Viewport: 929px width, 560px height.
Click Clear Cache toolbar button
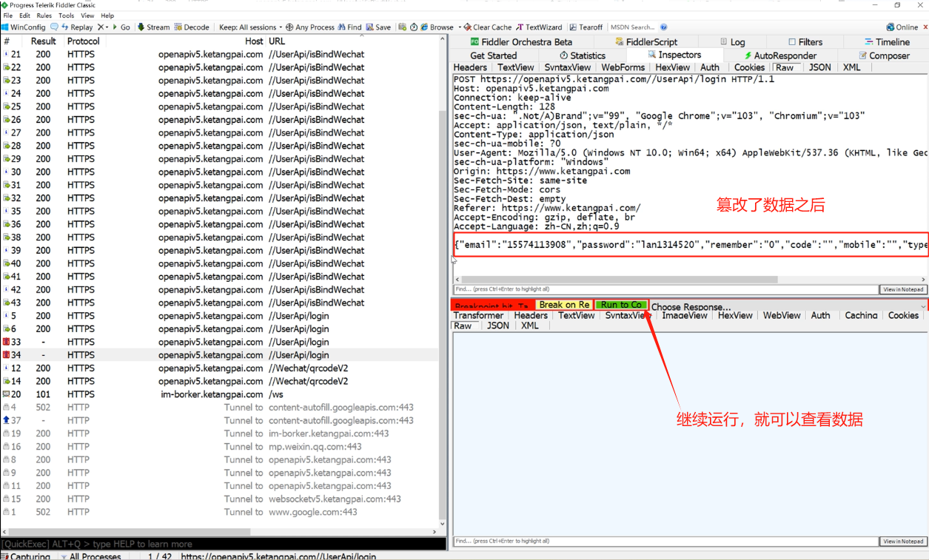pyautogui.click(x=488, y=27)
